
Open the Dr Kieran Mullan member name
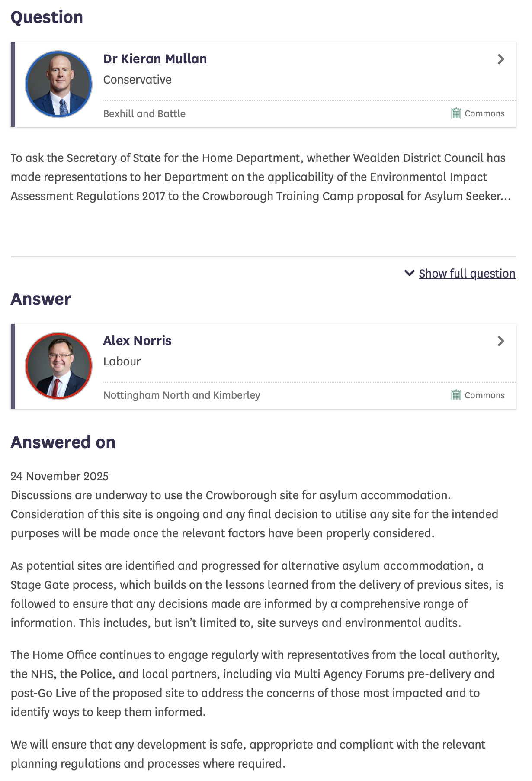pyautogui.click(x=155, y=59)
